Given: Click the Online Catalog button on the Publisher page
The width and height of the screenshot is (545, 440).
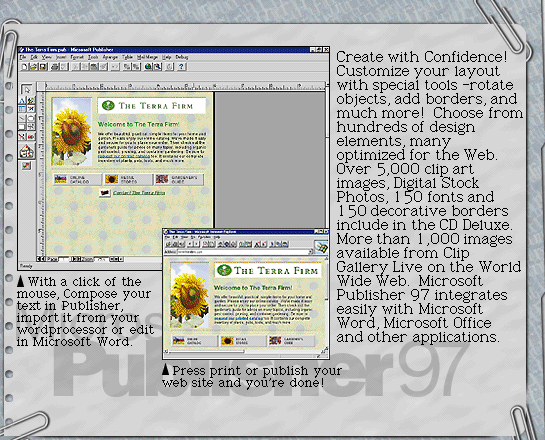Looking at the screenshot, I should point(77,179).
